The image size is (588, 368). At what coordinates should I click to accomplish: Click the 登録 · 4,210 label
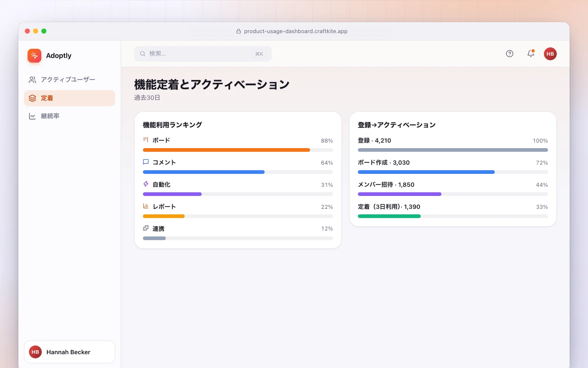point(374,140)
